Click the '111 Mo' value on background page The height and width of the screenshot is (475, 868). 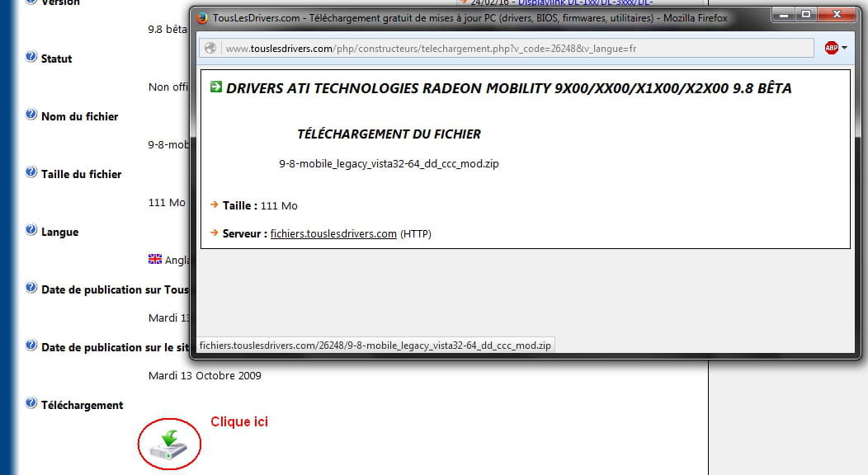pos(167,202)
